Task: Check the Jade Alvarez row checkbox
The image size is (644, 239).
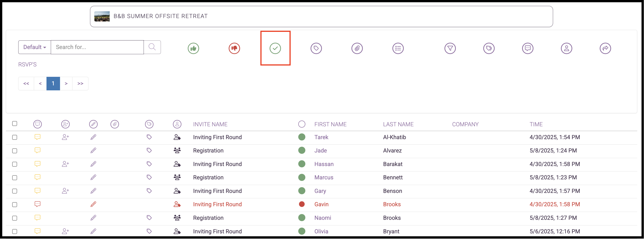Action: pos(15,151)
